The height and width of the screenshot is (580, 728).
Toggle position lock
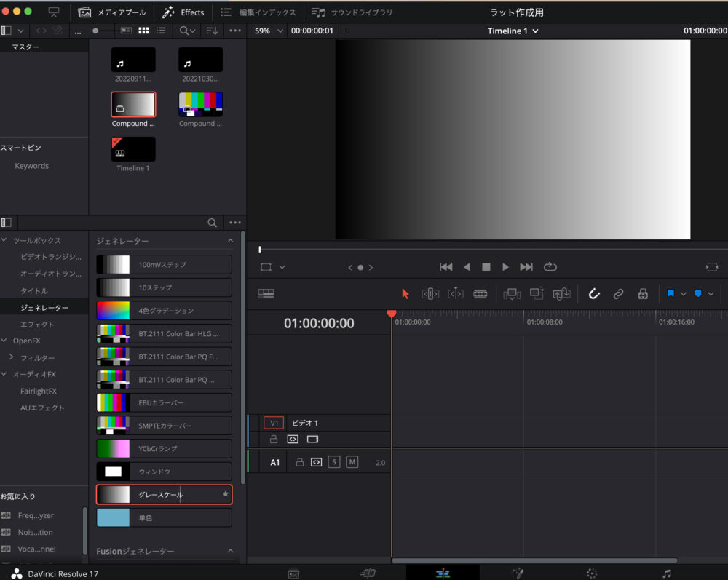643,294
